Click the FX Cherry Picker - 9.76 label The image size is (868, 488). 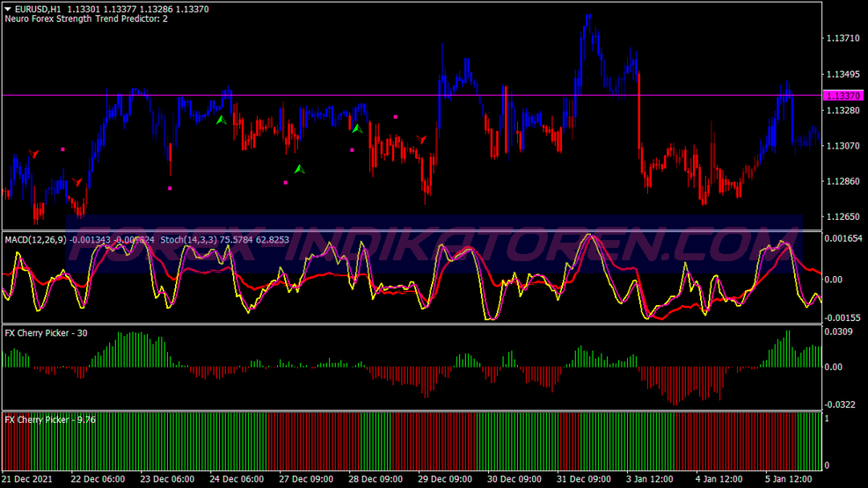click(x=50, y=419)
